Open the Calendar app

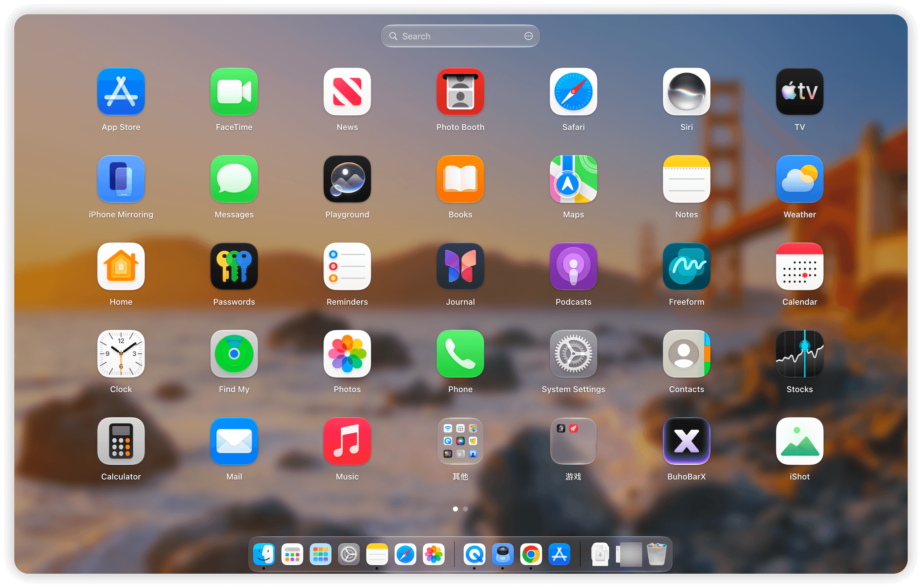point(799,266)
